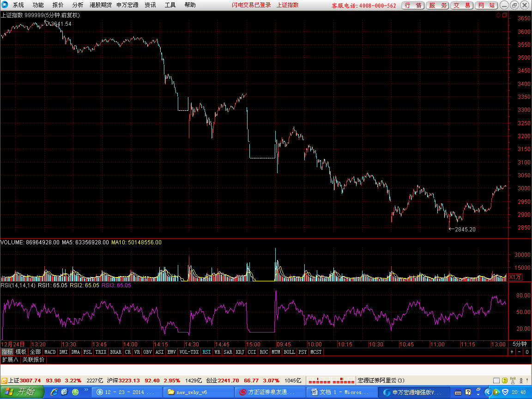
Task: Click the 服务 button in title bar
Action: pyautogui.click(x=437, y=5)
